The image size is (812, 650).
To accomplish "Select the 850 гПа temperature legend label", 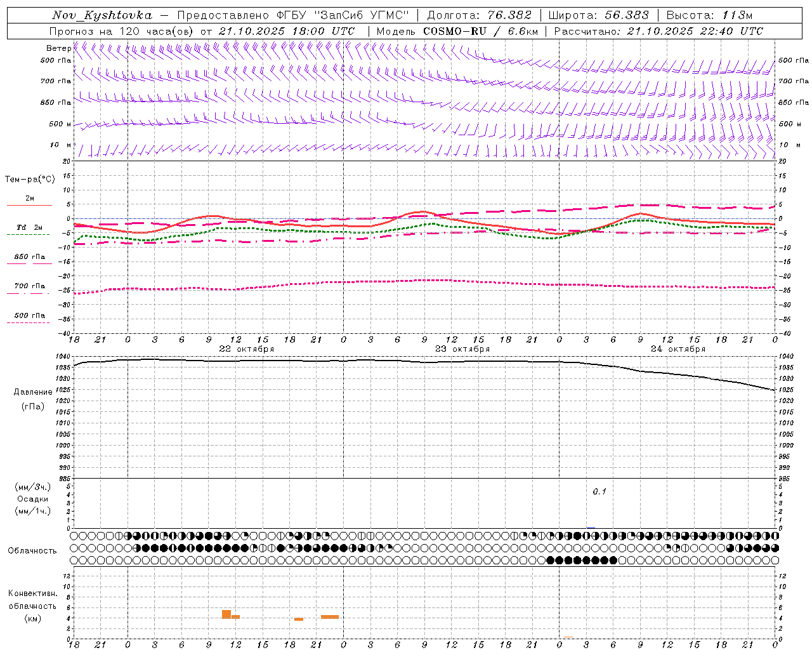I will pos(30,256).
